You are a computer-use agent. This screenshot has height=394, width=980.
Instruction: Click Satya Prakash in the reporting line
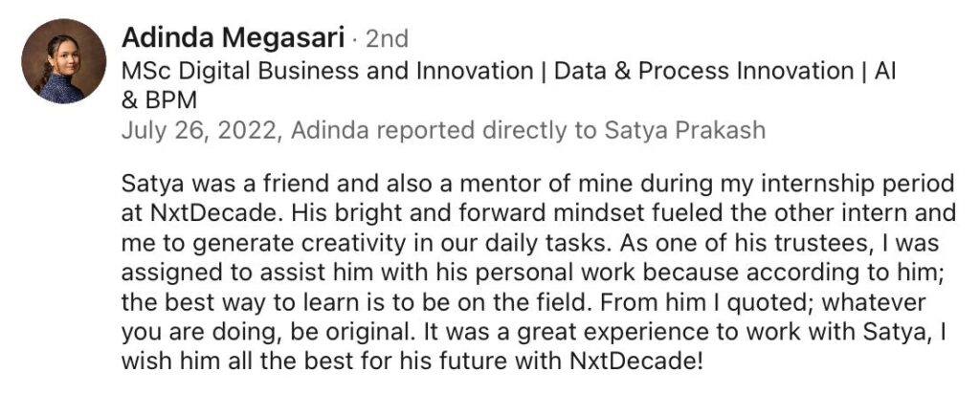click(x=685, y=131)
